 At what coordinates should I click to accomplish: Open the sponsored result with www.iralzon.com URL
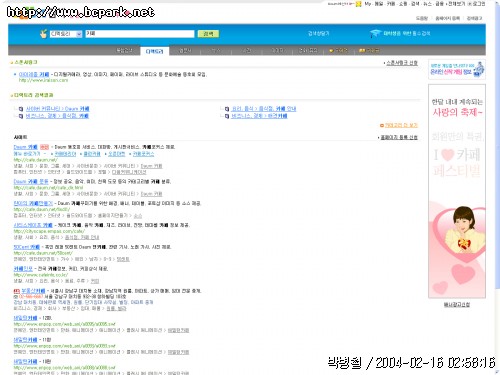34,74
